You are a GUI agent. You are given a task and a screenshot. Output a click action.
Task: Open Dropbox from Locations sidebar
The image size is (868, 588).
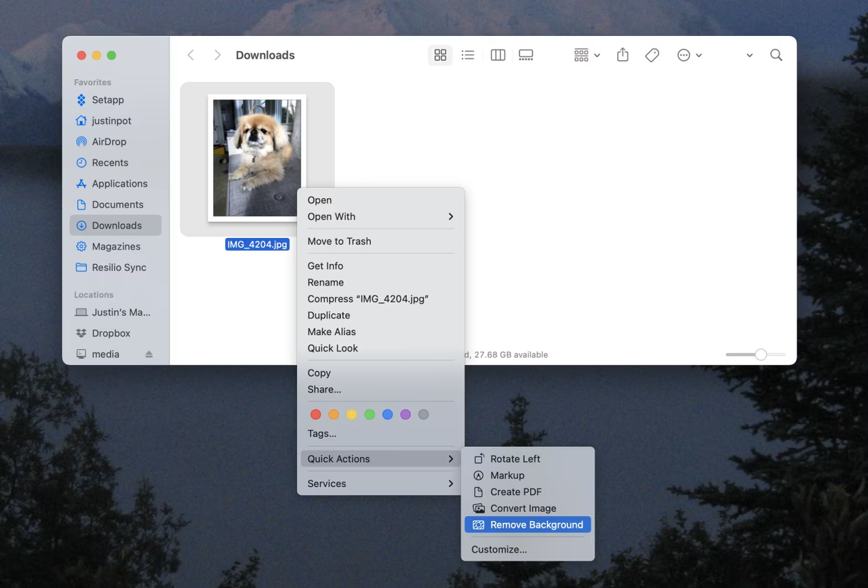tap(111, 333)
